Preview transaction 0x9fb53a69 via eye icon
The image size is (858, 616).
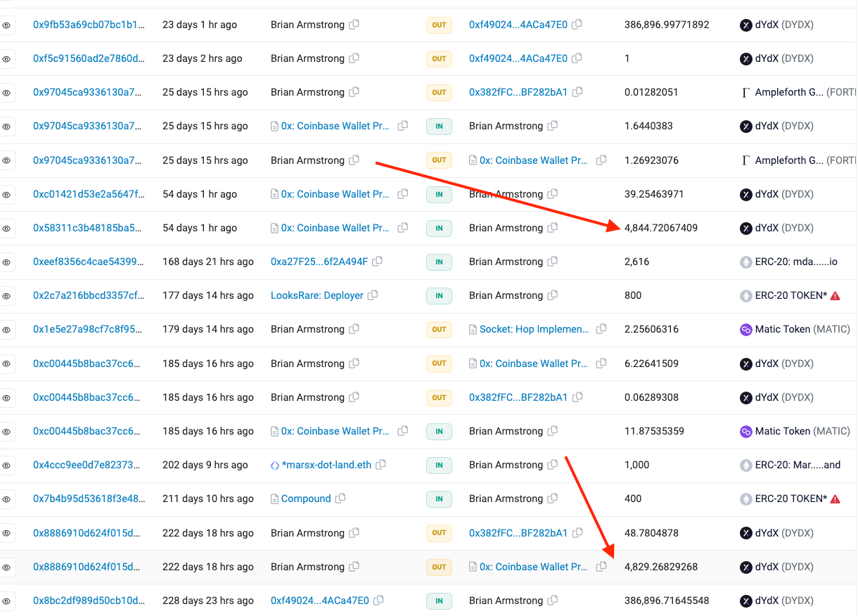(6, 25)
